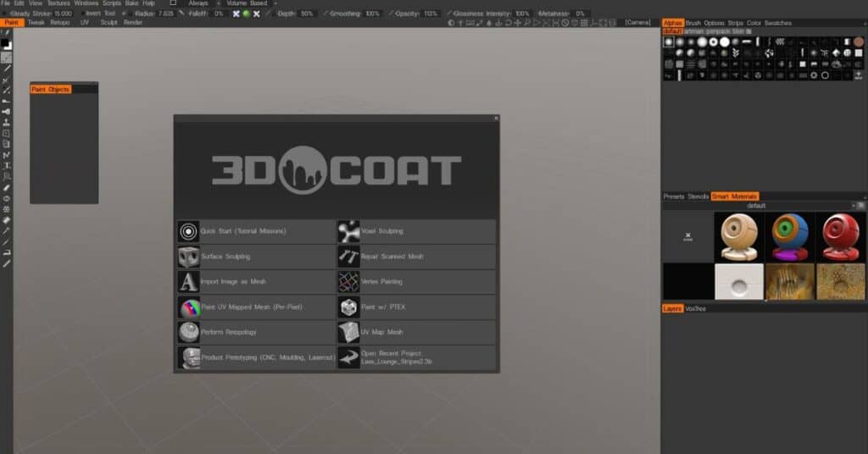
Task: Switch to the Strips panel tab
Action: (x=735, y=23)
